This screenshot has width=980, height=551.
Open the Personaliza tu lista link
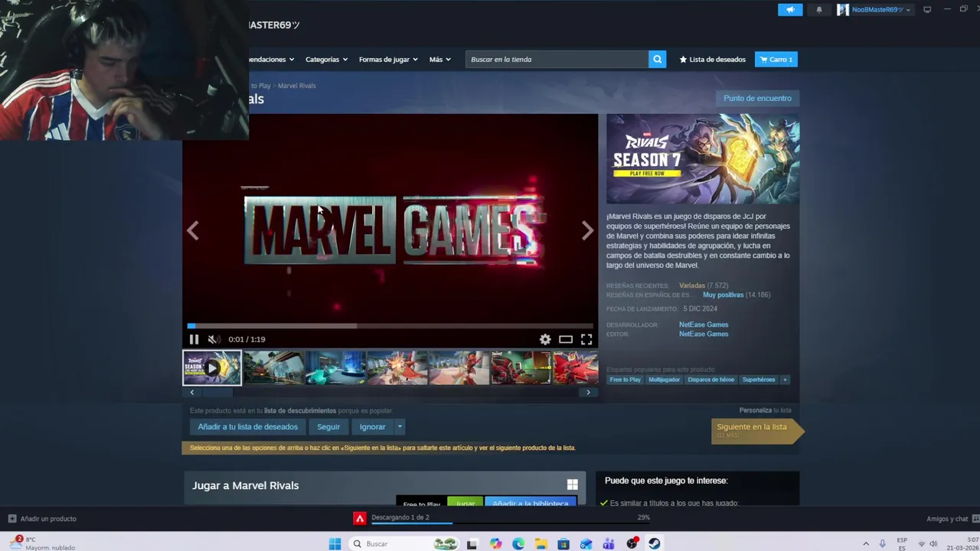coord(765,410)
